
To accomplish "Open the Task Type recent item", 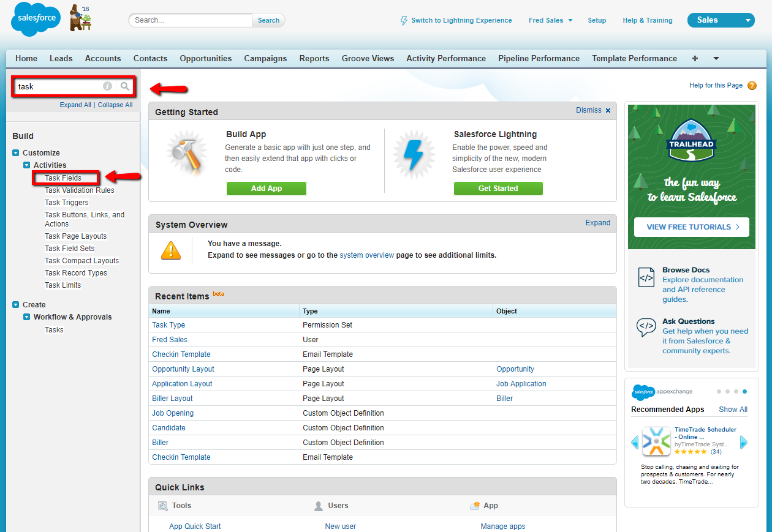I will (x=168, y=325).
